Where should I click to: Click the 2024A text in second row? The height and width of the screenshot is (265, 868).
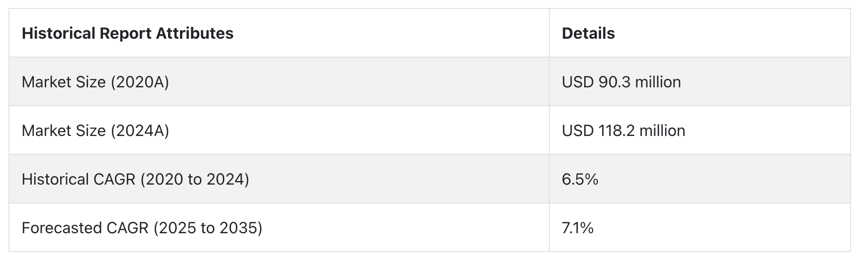point(140,131)
